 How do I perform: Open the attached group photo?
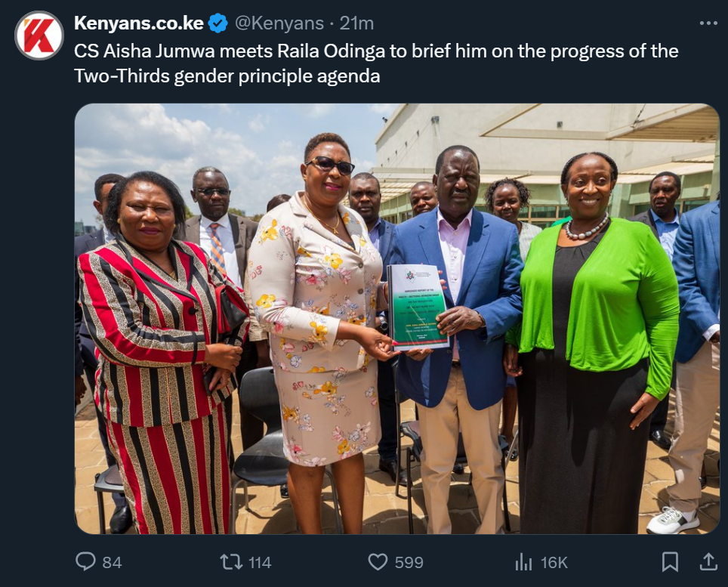(397, 319)
